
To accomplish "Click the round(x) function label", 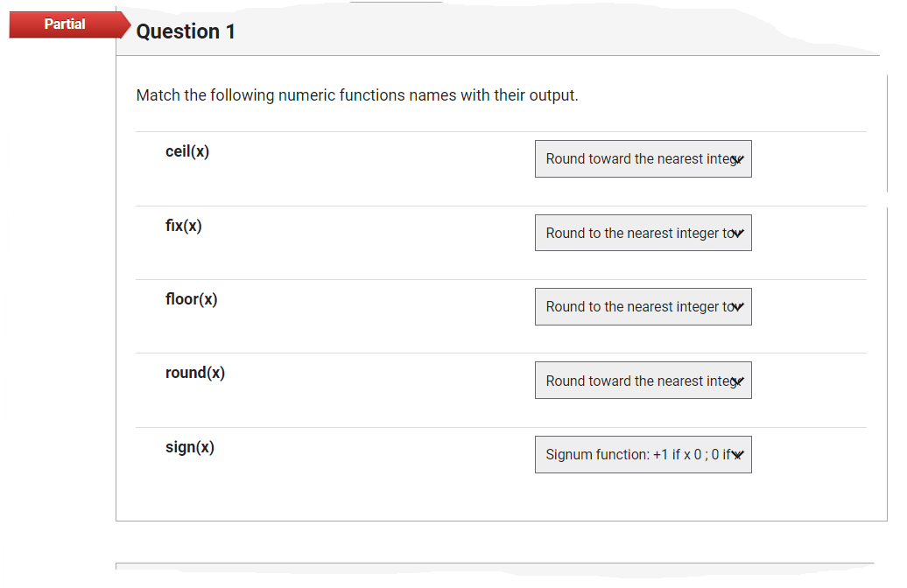I will [195, 373].
